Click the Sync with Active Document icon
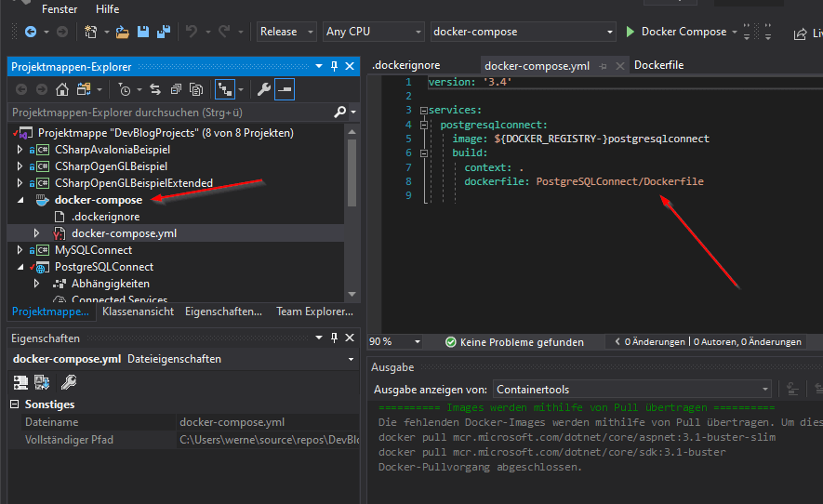The image size is (823, 504). pos(155,89)
